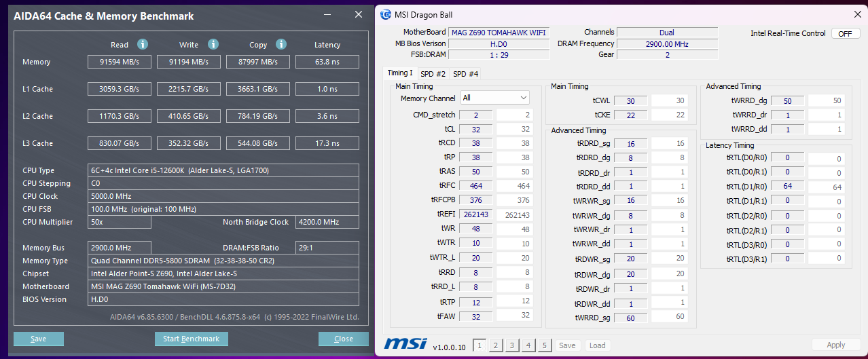Switch to the SPD #4 tab

pos(465,73)
